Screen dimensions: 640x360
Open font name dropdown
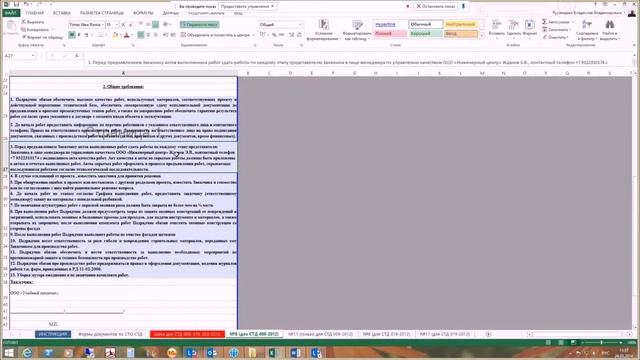[102, 25]
